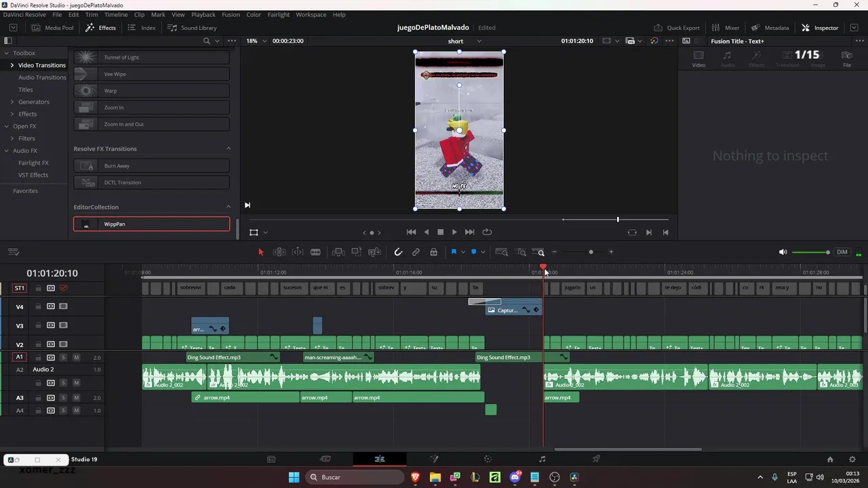Open the Timeline menu

pos(116,14)
